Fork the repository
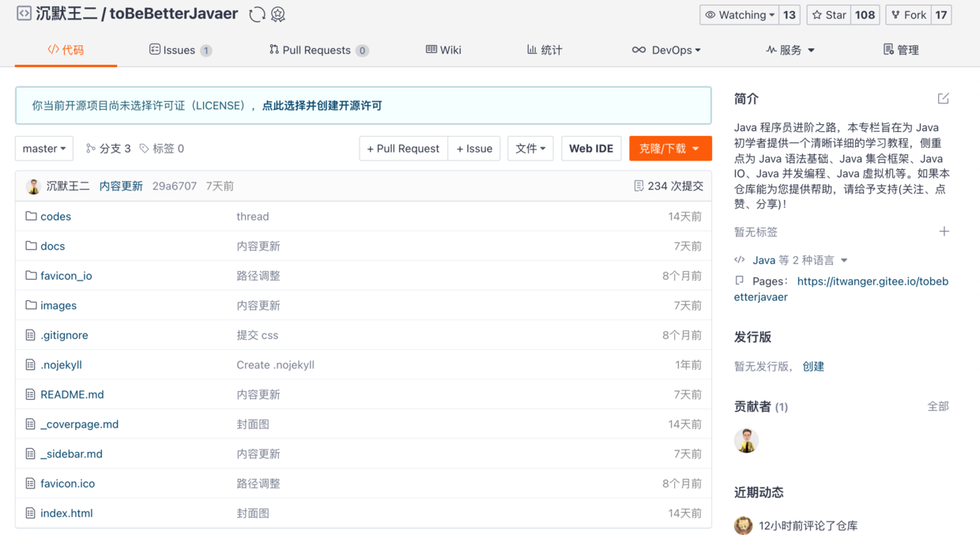980x535 pixels. 908,15
